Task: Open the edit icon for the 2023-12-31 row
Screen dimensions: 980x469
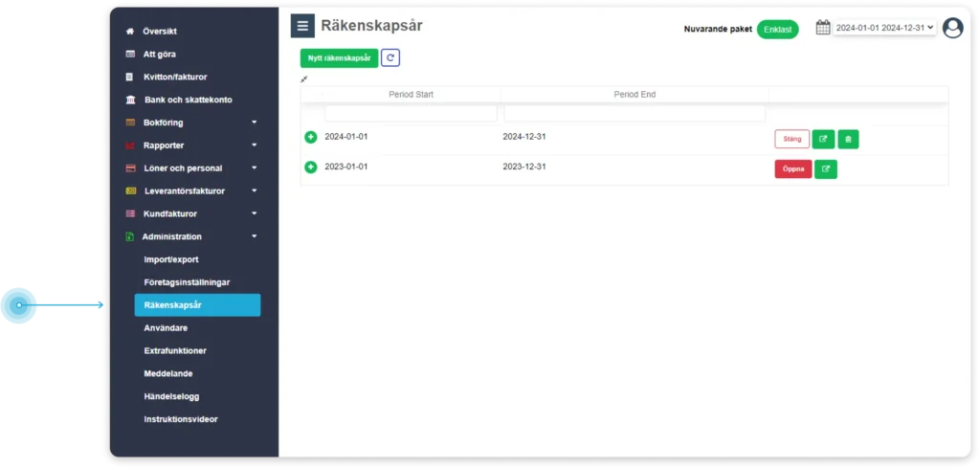Action: 826,168
